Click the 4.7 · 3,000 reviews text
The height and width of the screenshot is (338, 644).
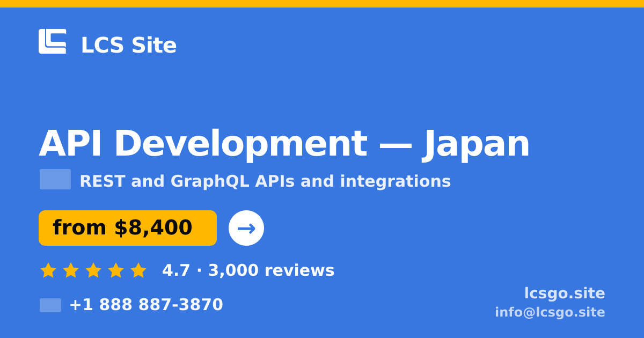(248, 270)
